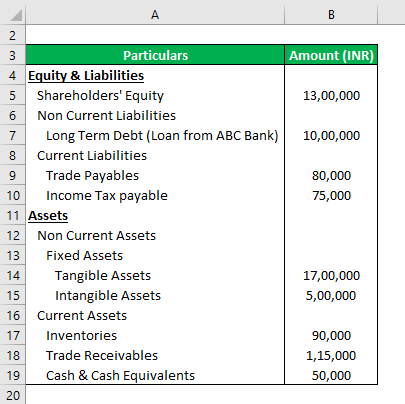Select the 80,000 amount cell
The image size is (405, 404).
click(x=331, y=175)
